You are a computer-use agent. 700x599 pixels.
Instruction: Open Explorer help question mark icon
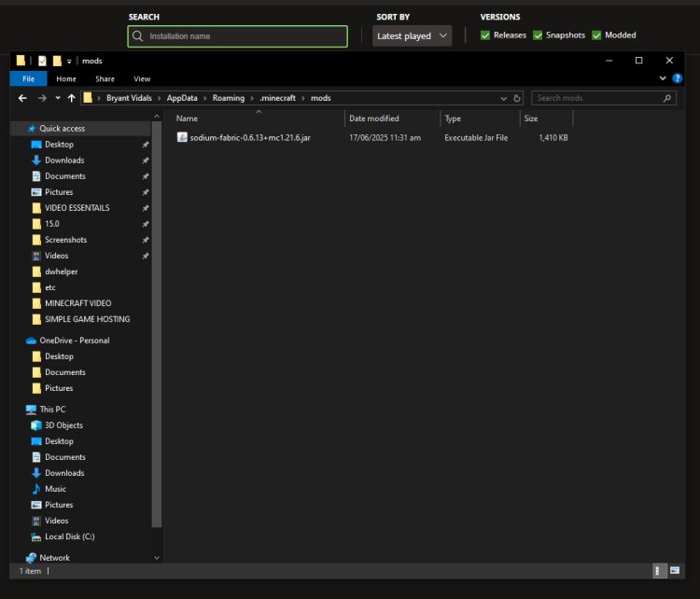(677, 78)
